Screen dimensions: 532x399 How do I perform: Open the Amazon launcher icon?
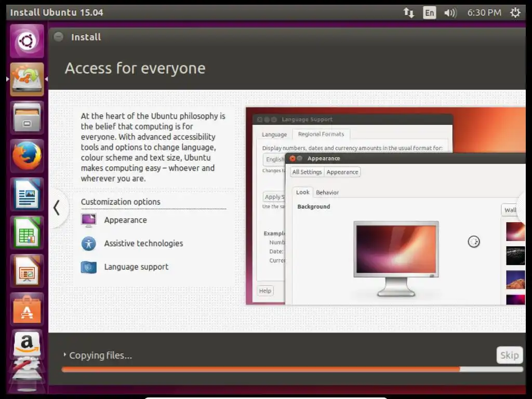coord(27,344)
